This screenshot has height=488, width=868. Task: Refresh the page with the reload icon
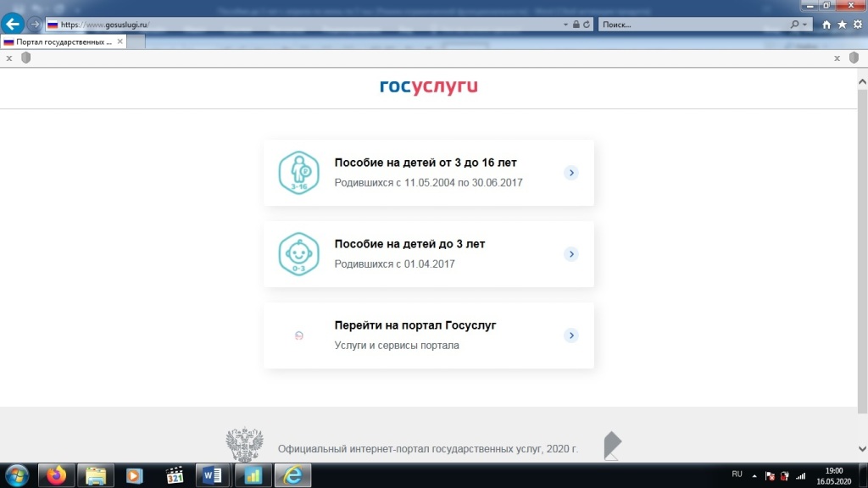point(587,25)
